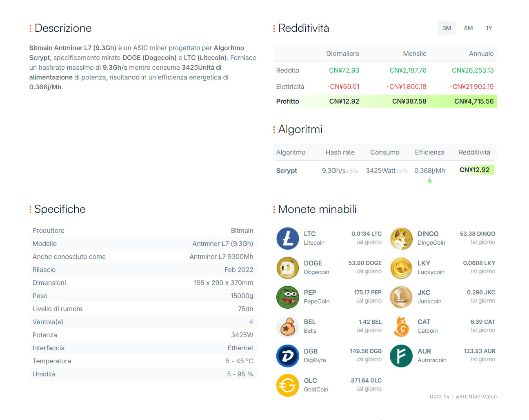Click the Redditività column header in Algoritmi
The image size is (529, 420).
click(474, 152)
